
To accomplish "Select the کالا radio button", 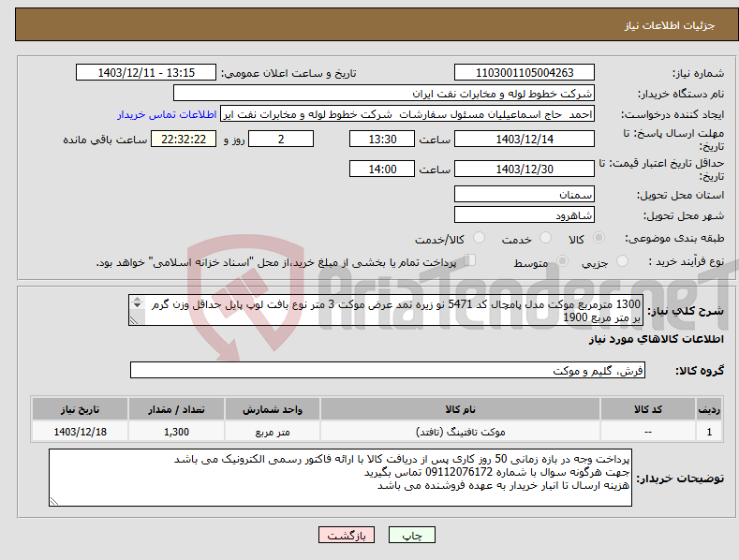I will 599,238.
